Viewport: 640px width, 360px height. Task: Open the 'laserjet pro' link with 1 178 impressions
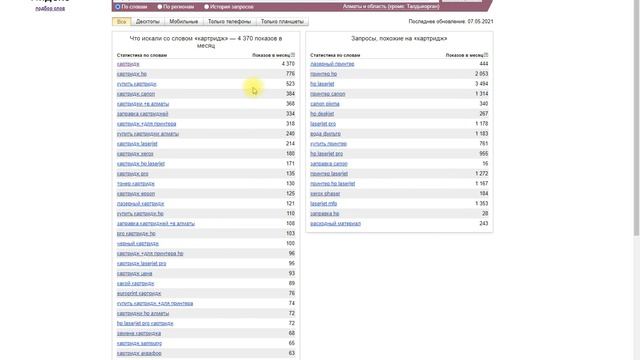pos(323,124)
